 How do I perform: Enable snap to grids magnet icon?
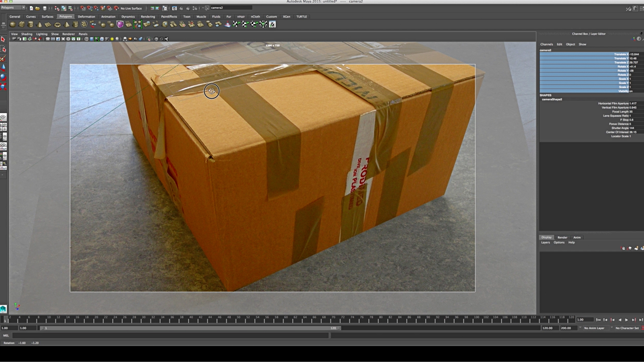click(x=83, y=8)
